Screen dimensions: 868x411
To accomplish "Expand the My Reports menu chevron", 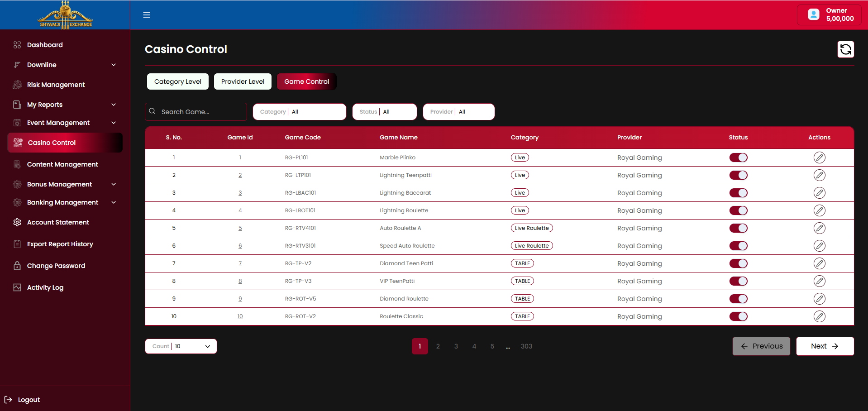I will 114,105.
